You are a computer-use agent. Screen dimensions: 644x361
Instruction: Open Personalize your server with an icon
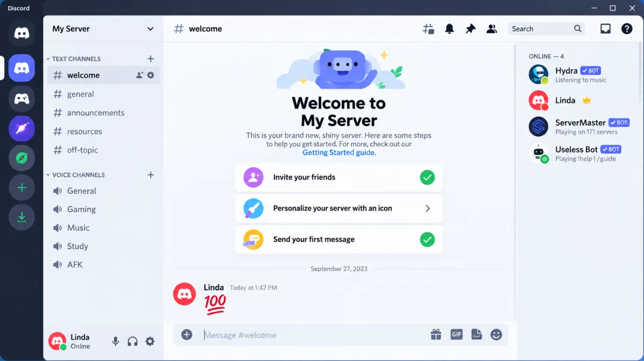point(339,208)
